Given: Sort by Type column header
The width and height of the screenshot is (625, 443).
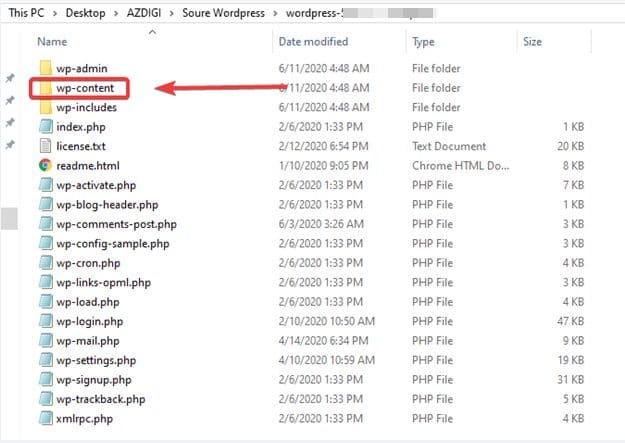Looking at the screenshot, I should point(423,42).
